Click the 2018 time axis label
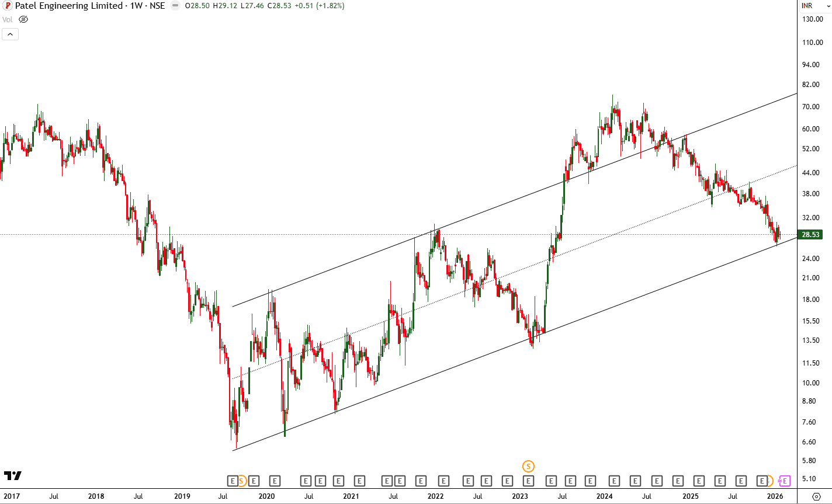The image size is (832, 504). (x=96, y=496)
